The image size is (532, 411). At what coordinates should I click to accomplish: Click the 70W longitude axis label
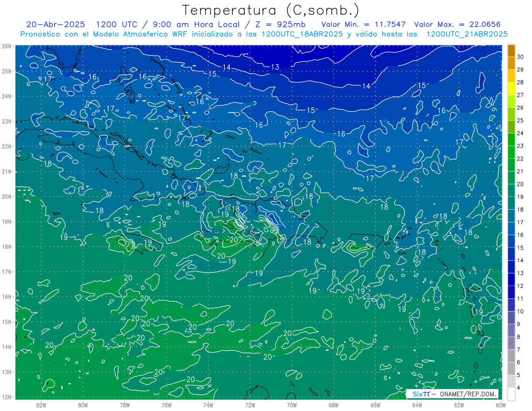[292, 405]
